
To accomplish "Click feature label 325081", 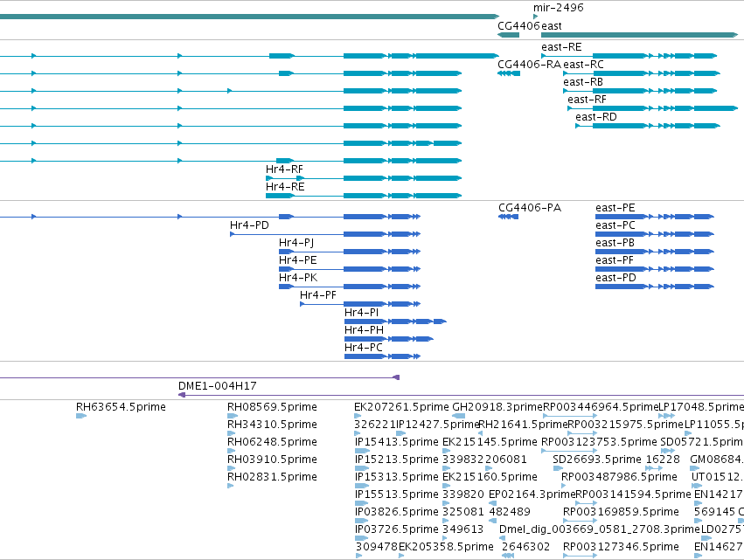I will pos(462,512).
